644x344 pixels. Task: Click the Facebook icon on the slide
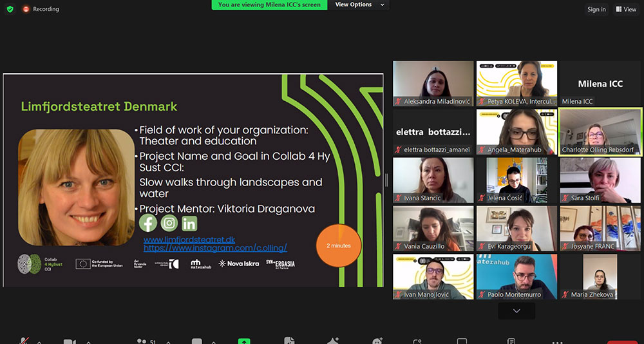point(148,223)
